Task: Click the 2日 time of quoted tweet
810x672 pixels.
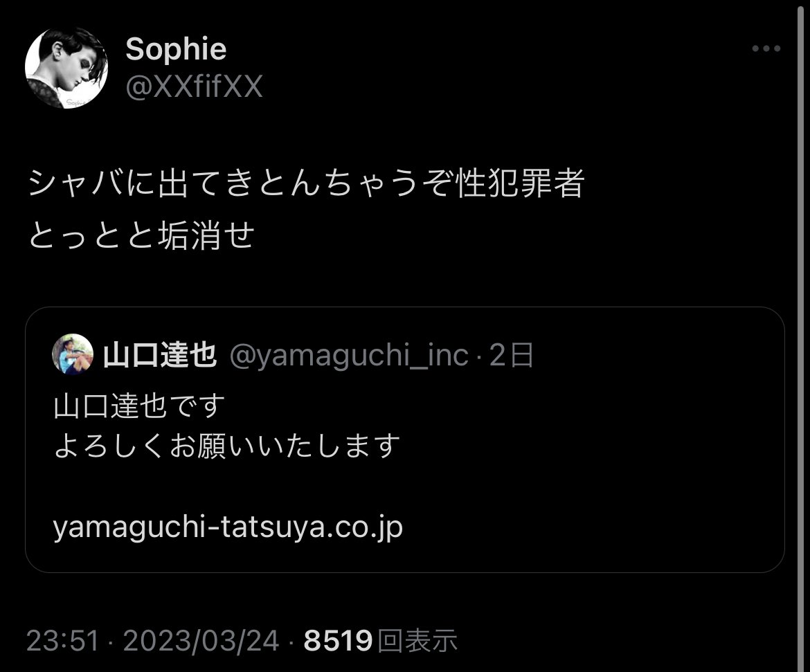Action: (512, 355)
